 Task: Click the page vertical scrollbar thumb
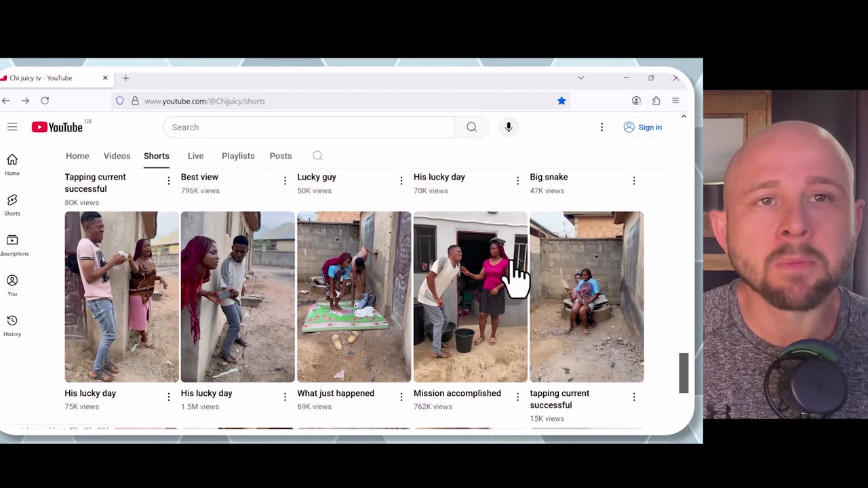click(684, 373)
